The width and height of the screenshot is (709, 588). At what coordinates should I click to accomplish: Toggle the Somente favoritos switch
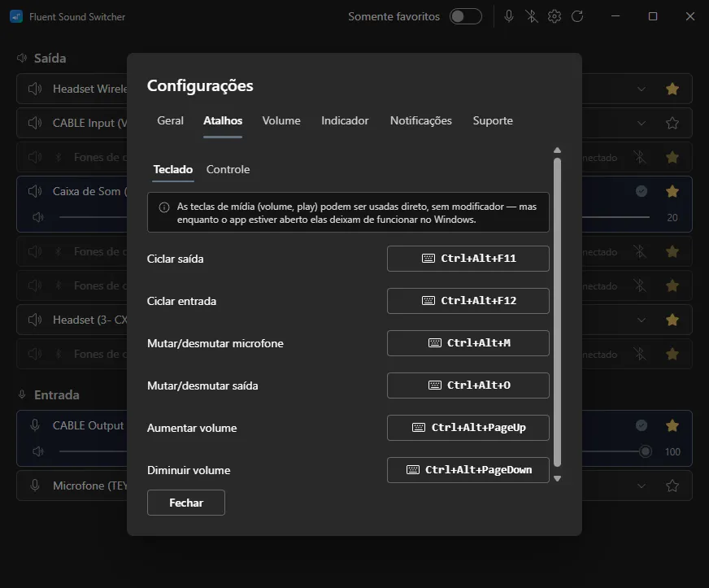pos(465,17)
